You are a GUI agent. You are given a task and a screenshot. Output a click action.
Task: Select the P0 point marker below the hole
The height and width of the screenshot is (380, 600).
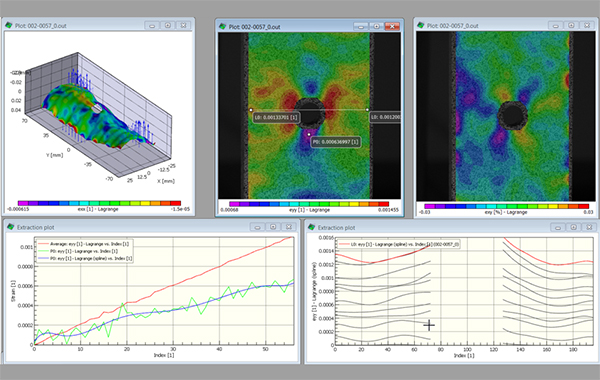309,134
